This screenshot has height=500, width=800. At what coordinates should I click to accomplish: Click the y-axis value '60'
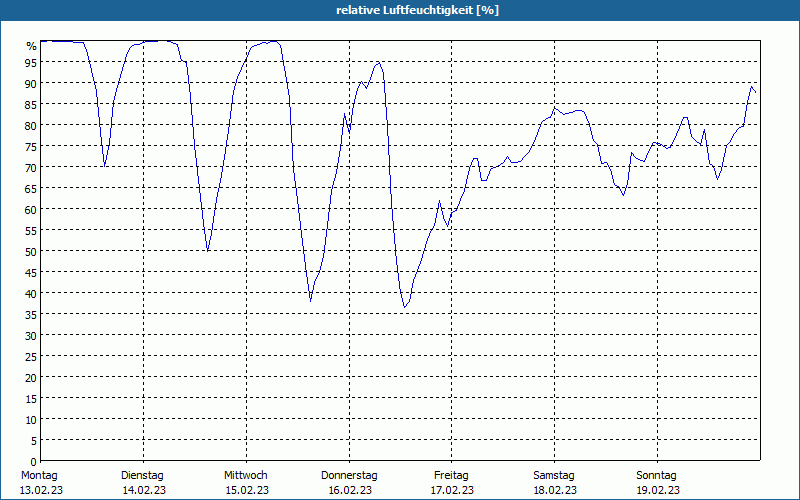pyautogui.click(x=31, y=210)
